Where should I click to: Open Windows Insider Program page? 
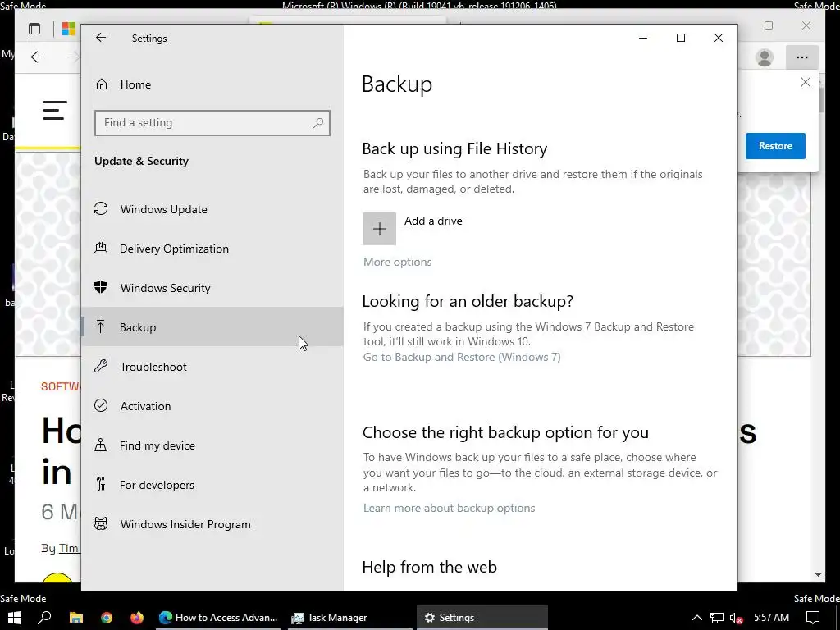tap(212, 524)
